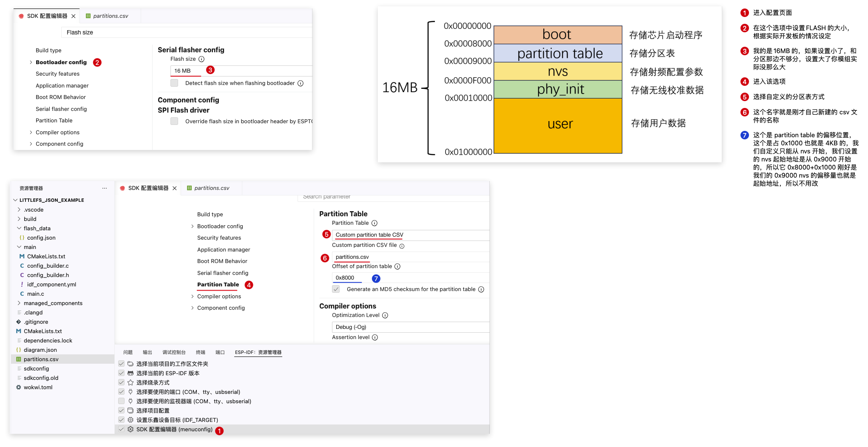Click wokwi.toml gear icon in explorer
This screenshot has height=447, width=868.
click(x=19, y=388)
